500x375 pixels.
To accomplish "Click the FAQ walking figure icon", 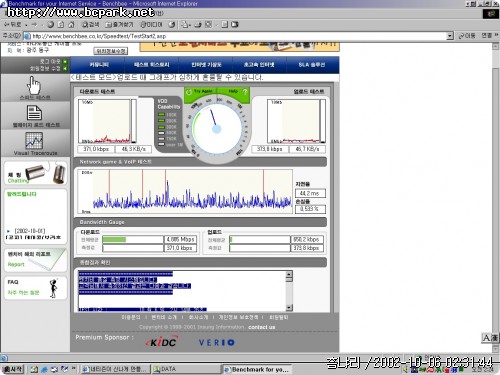I will tap(53, 288).
